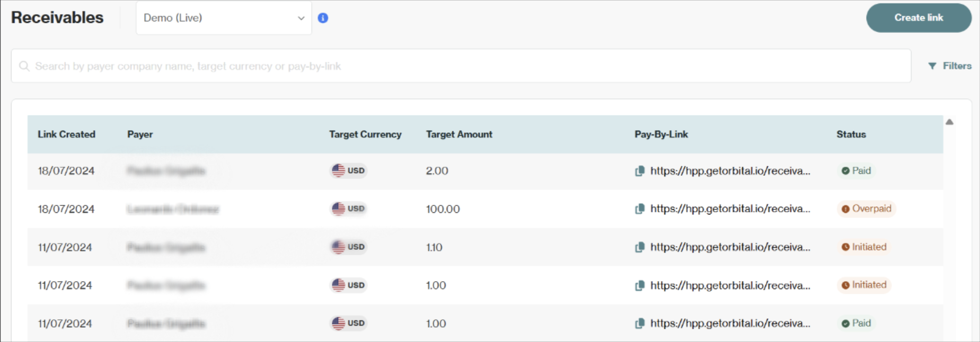This screenshot has height=342, width=980.
Task: Click date 18/07/2024 in Overpaid row
Action: tap(66, 209)
